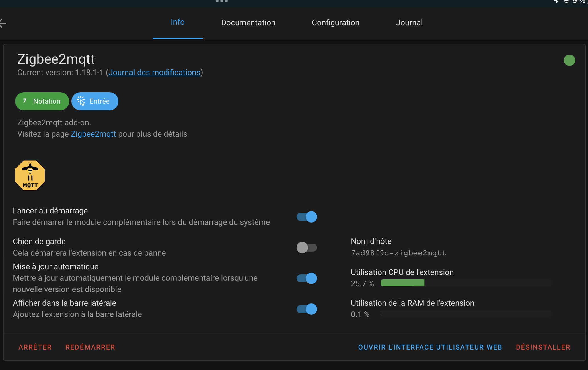
Task: Toggle Afficher dans la barre latérale
Action: point(307,309)
